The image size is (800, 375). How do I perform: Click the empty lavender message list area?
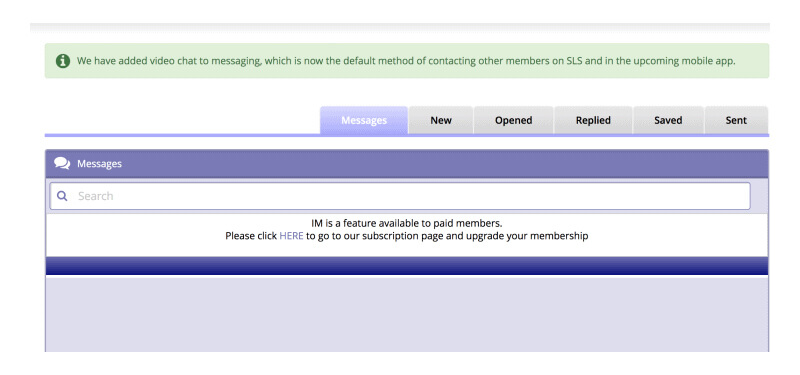(x=407, y=314)
